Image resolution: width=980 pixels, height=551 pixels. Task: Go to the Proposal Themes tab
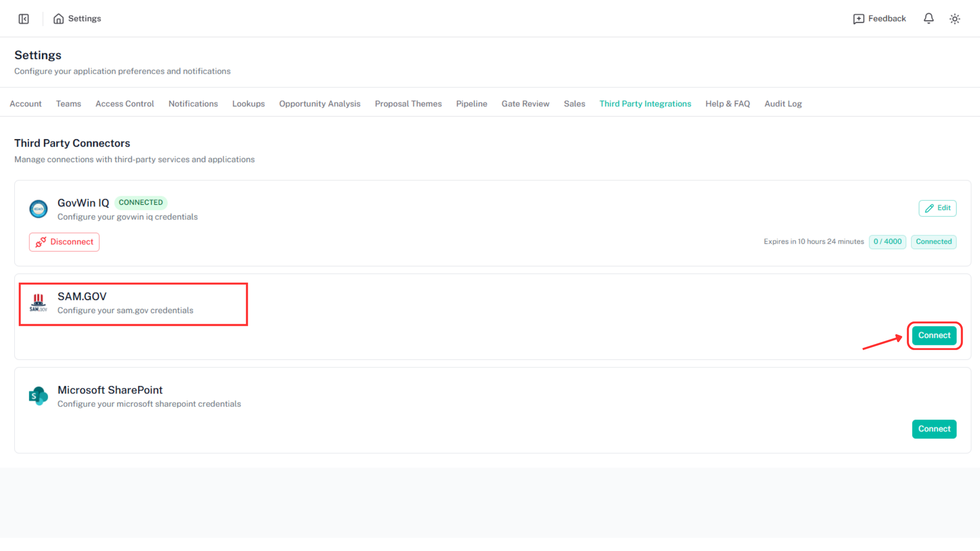[408, 104]
